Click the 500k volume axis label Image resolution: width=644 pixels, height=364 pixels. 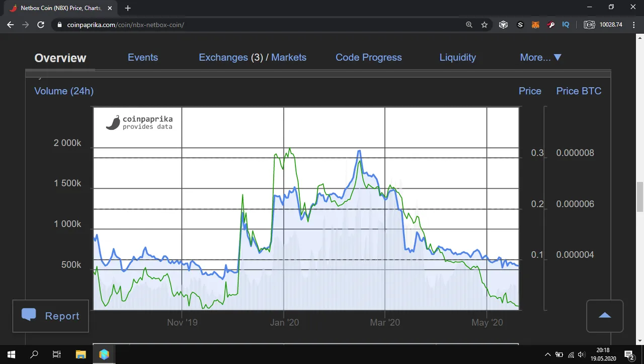tap(71, 265)
